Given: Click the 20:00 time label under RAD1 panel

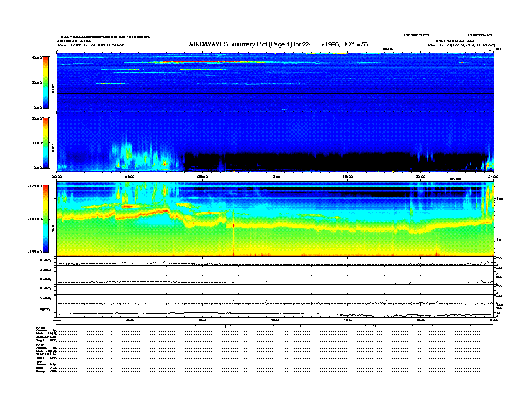Looking at the screenshot, I should [420, 177].
